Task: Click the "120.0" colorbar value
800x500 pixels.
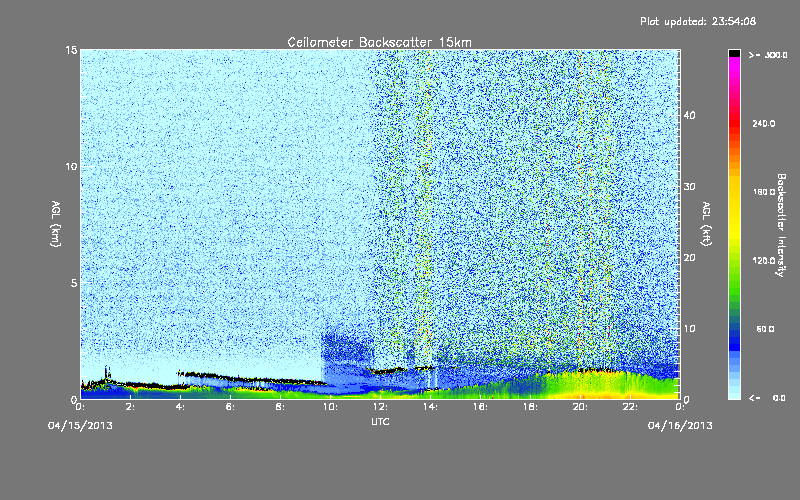Action: pos(764,260)
